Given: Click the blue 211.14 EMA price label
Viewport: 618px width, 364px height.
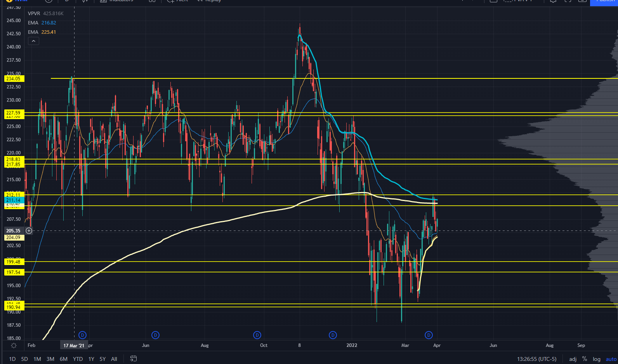Looking at the screenshot, I should 14,200.
